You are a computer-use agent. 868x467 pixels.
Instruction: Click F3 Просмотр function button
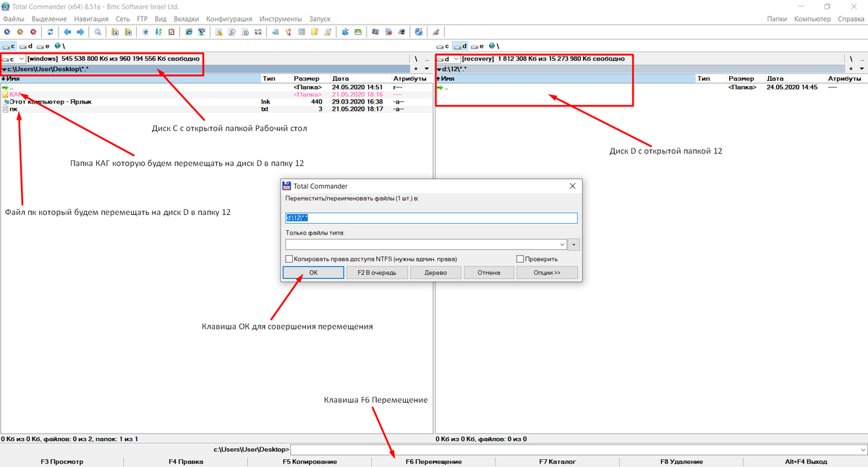(x=62, y=461)
